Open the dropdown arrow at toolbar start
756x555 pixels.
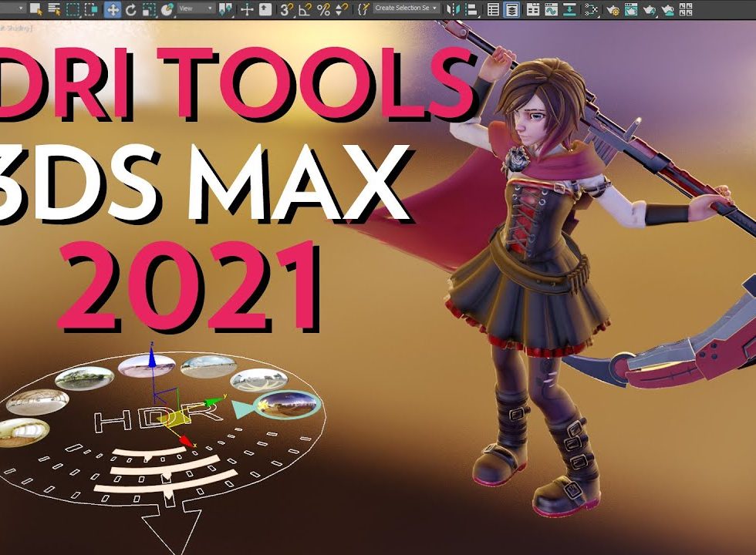[21, 8]
